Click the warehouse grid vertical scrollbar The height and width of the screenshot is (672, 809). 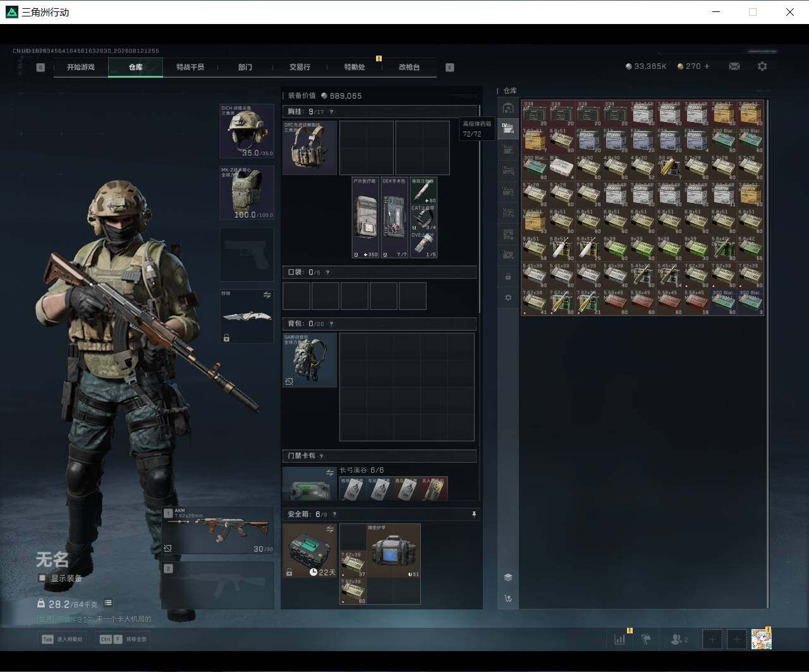(x=767, y=353)
